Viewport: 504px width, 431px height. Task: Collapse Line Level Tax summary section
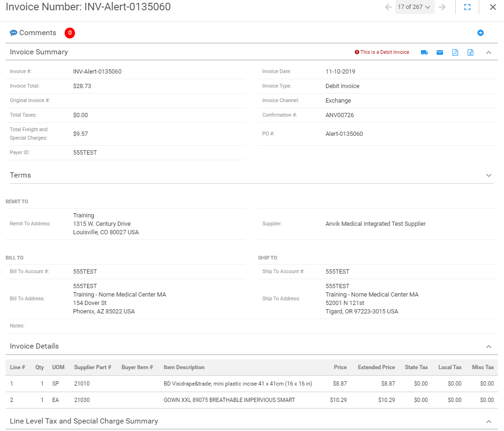pyautogui.click(x=489, y=421)
